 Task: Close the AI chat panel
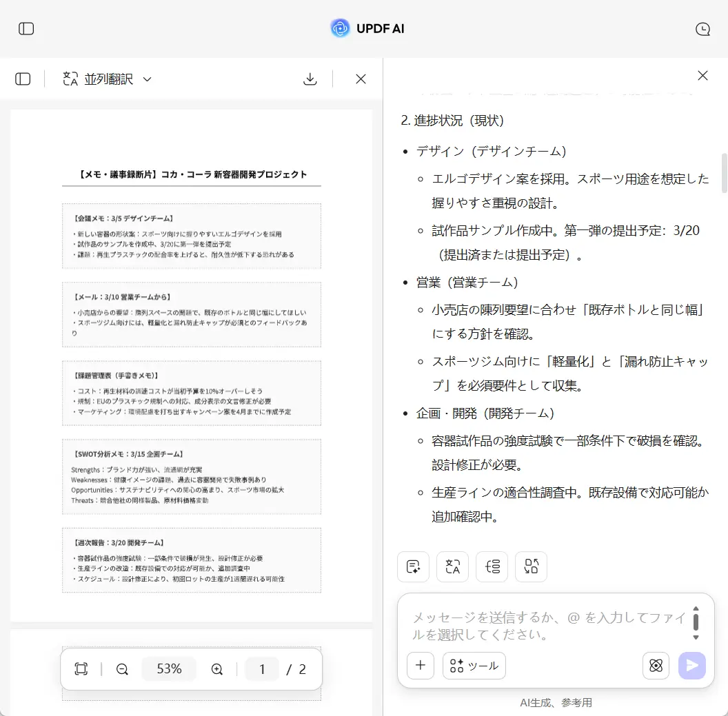tap(702, 76)
